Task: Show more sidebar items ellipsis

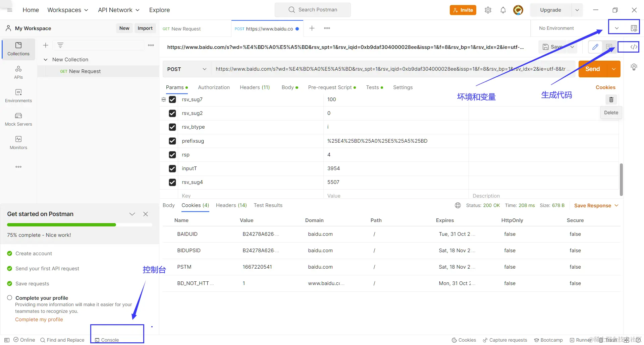Action: click(18, 166)
